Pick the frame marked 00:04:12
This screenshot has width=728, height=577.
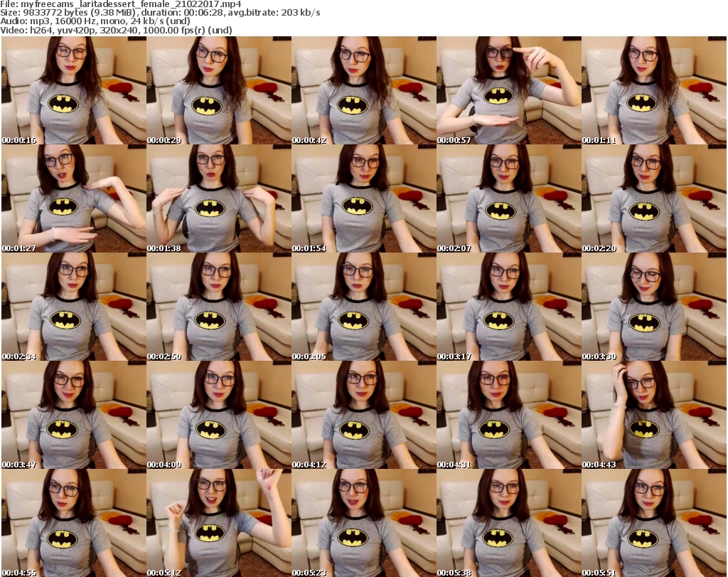tap(363, 415)
